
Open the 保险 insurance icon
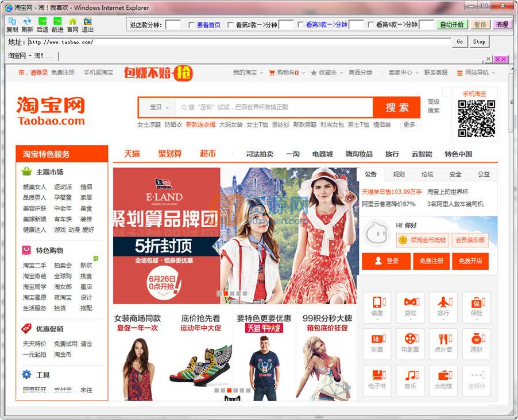tap(477, 307)
